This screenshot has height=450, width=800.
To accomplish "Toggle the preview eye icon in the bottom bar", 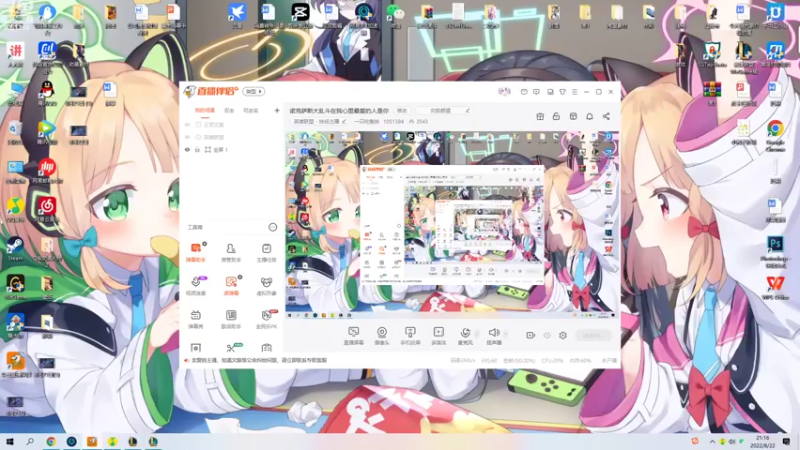I will point(547,335).
